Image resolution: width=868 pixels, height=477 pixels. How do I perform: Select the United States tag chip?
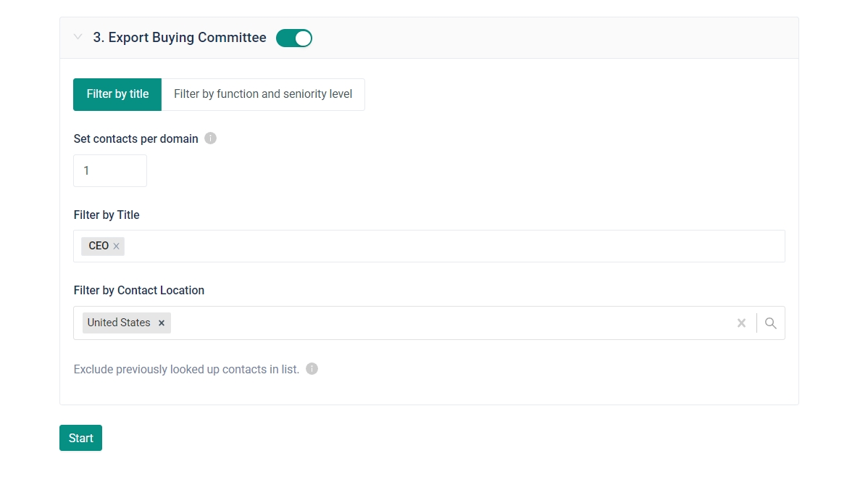coord(119,323)
